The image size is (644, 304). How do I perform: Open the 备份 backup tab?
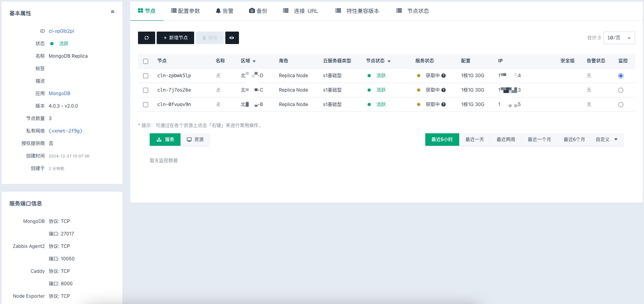[x=258, y=11]
